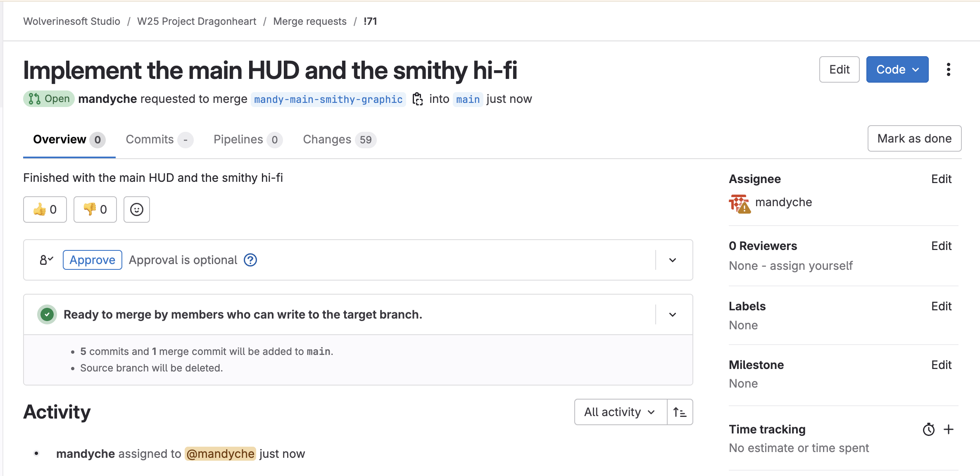This screenshot has height=476, width=980.
Task: Add a thumbs up reaction
Action: 45,209
